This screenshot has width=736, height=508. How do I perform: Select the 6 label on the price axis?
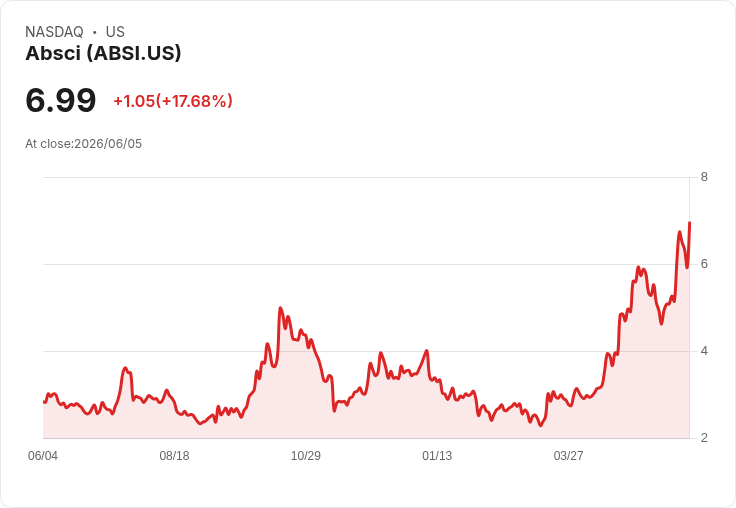[x=704, y=264]
